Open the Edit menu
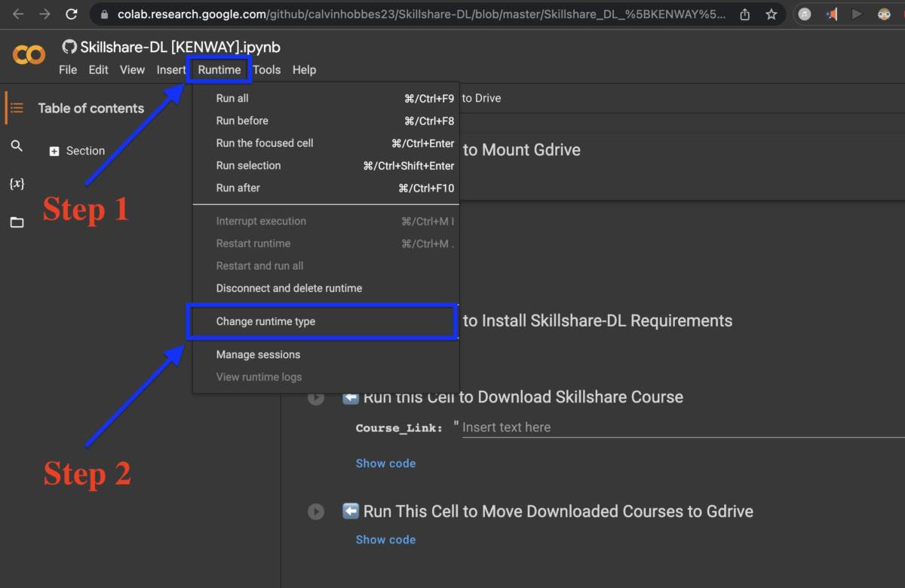Image resolution: width=905 pixels, height=588 pixels. (x=98, y=69)
